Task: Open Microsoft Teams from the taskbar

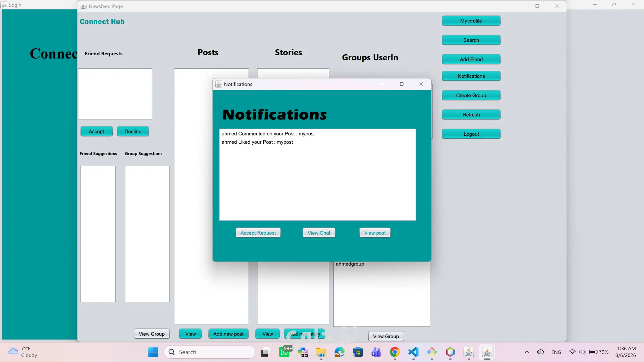Action: [376, 352]
